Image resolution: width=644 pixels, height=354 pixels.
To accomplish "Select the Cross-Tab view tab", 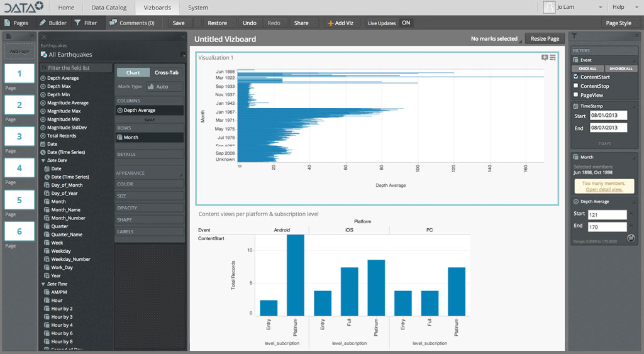I will point(167,73).
